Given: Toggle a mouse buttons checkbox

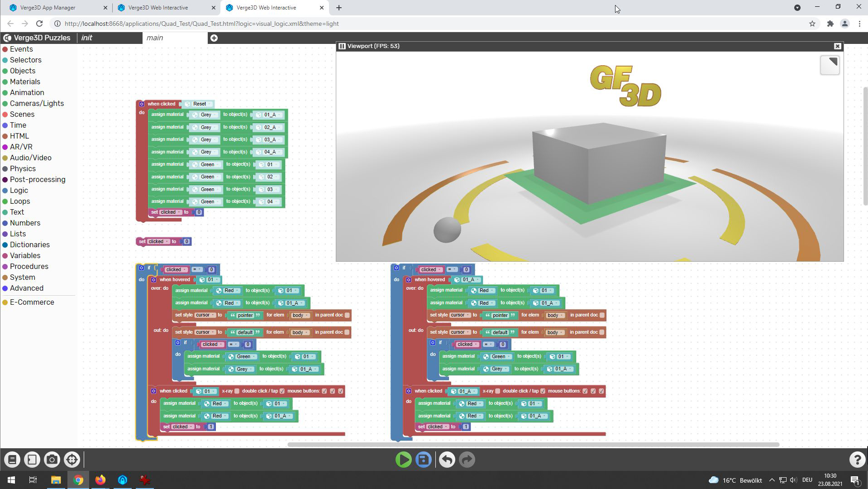Looking at the screenshot, I should tap(325, 391).
